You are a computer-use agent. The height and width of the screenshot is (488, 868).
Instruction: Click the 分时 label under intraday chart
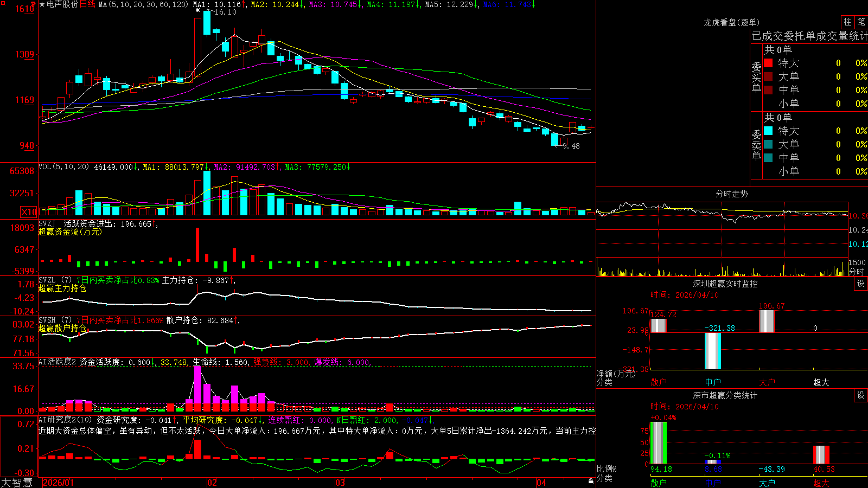coord(857,271)
